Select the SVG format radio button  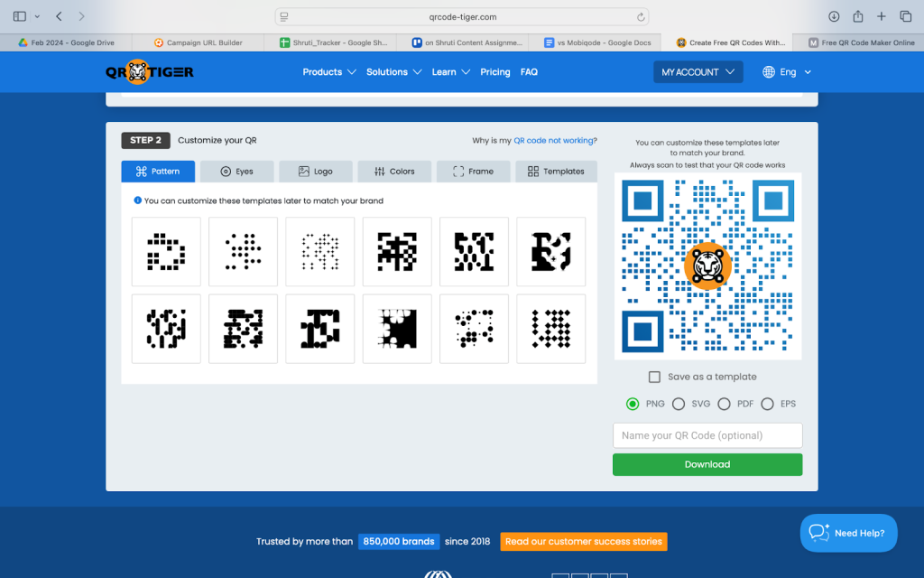point(679,404)
